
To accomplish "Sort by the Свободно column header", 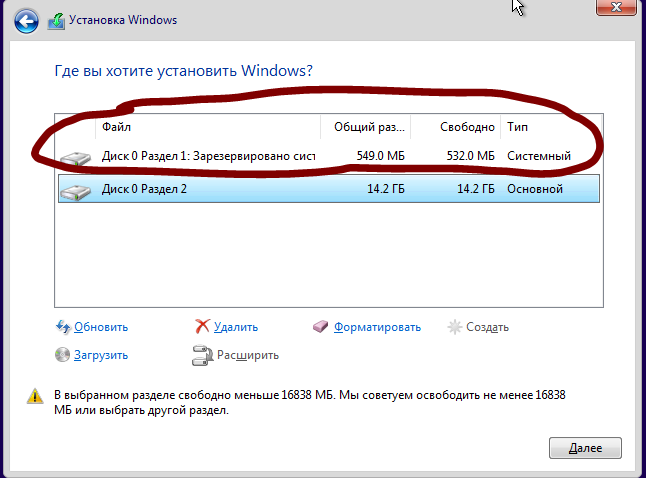I will 456,127.
